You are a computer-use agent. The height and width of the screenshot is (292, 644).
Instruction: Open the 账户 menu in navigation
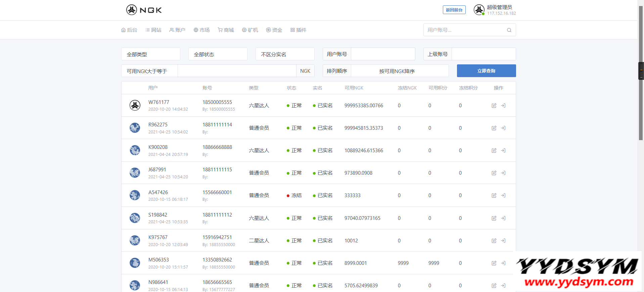point(177,30)
